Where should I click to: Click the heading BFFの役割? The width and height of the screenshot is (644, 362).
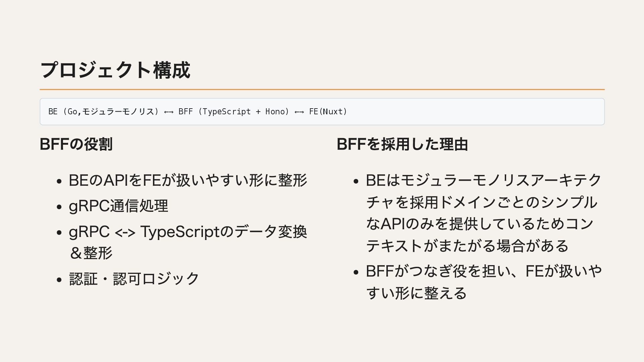(x=76, y=144)
